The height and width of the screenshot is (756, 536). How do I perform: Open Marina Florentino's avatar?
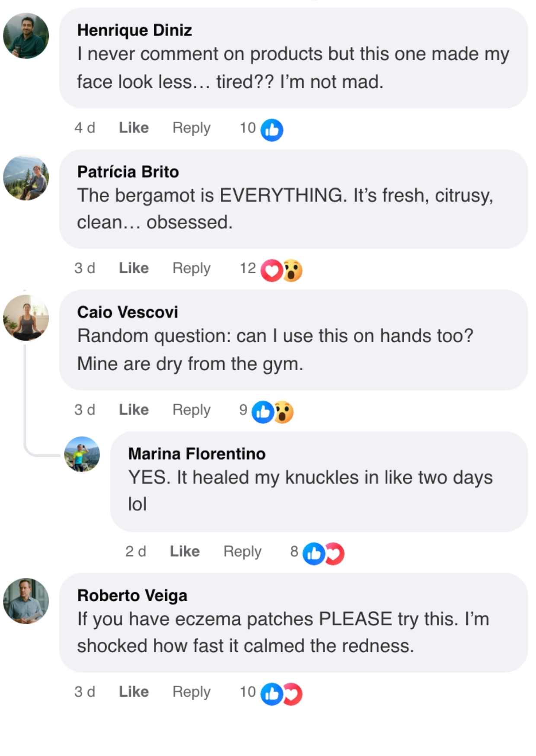click(x=82, y=454)
